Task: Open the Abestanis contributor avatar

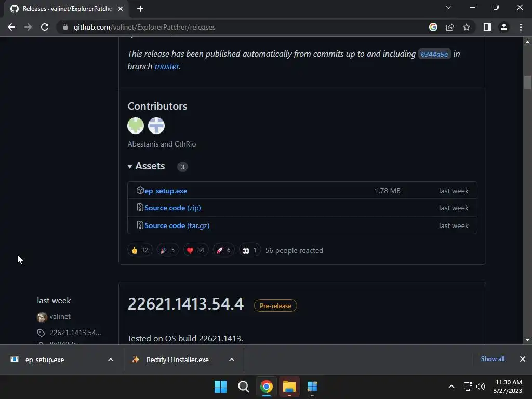Action: click(x=136, y=126)
